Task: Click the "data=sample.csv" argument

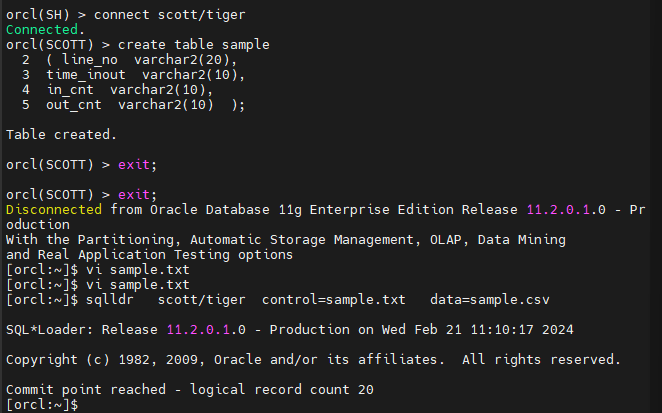Action: [x=489, y=299]
